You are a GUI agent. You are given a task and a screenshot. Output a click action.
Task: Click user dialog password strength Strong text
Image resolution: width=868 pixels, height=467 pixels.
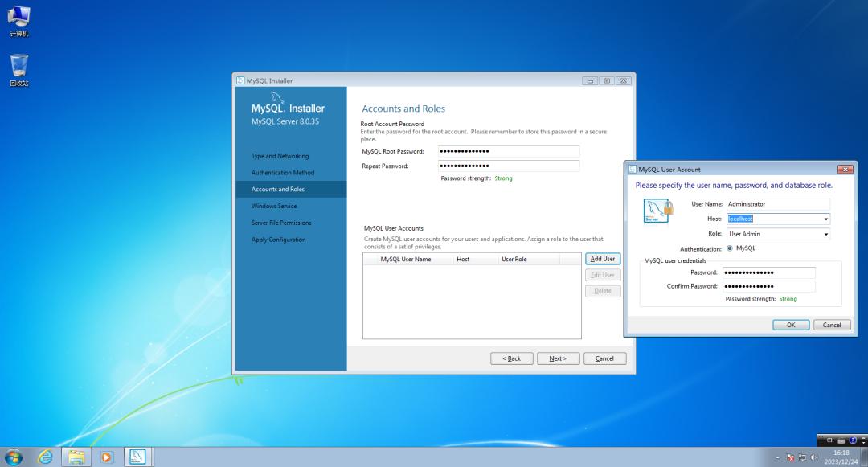pyautogui.click(x=788, y=299)
